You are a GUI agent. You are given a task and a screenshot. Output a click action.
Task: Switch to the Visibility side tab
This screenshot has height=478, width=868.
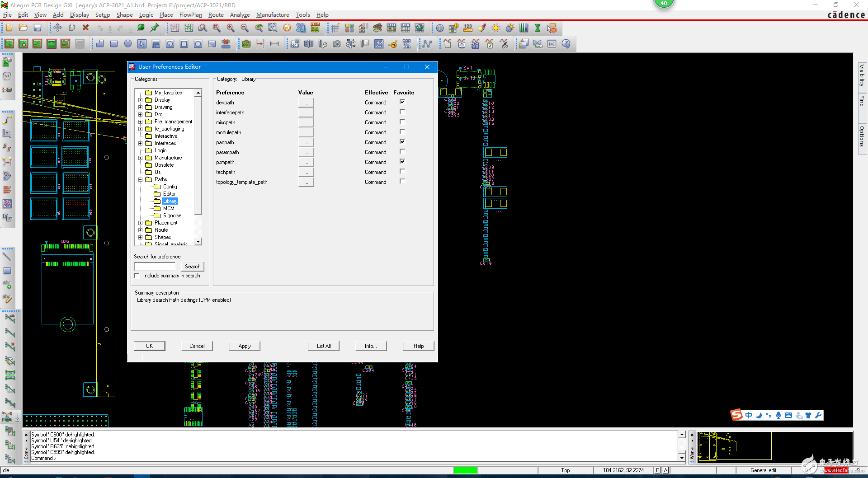[862, 75]
